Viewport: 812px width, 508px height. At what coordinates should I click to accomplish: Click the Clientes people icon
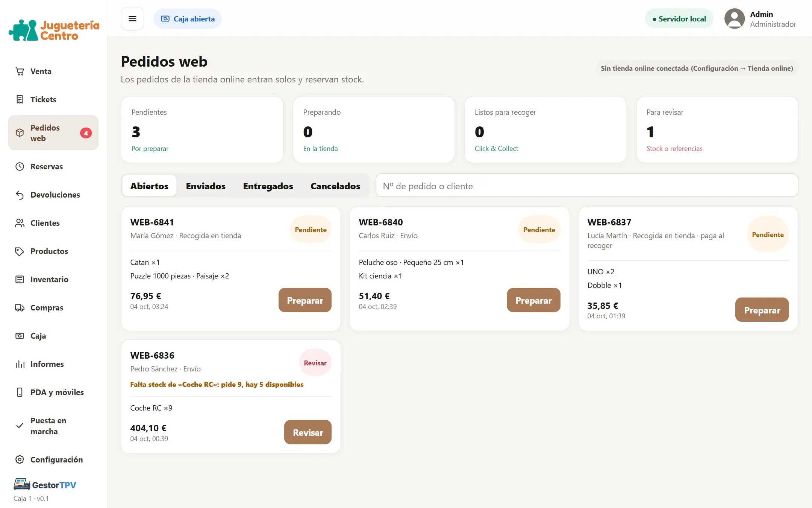point(20,223)
